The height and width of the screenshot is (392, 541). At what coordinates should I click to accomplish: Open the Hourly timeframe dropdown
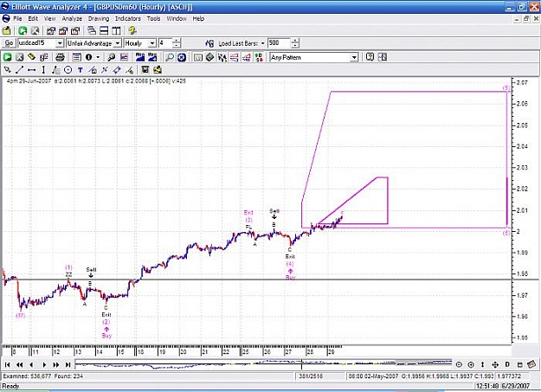tap(152, 43)
